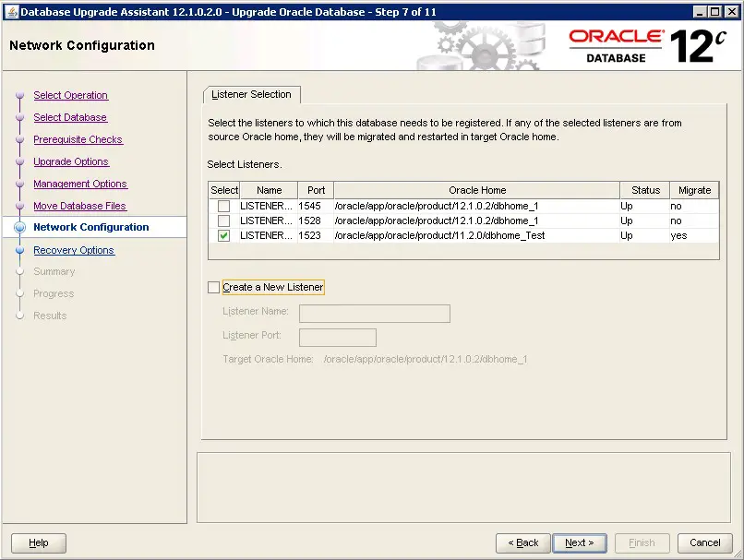Click the Select column header
The width and height of the screenshot is (744, 560).
[x=224, y=190]
